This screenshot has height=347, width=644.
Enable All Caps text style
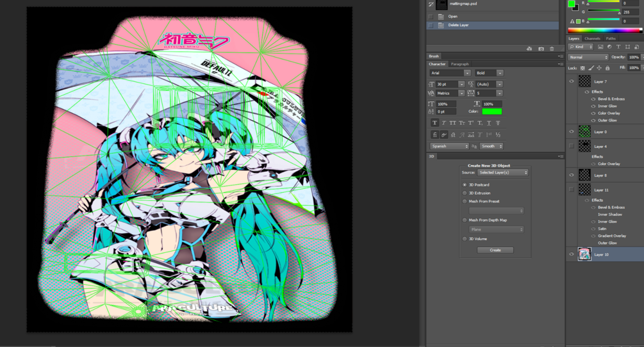tap(452, 123)
